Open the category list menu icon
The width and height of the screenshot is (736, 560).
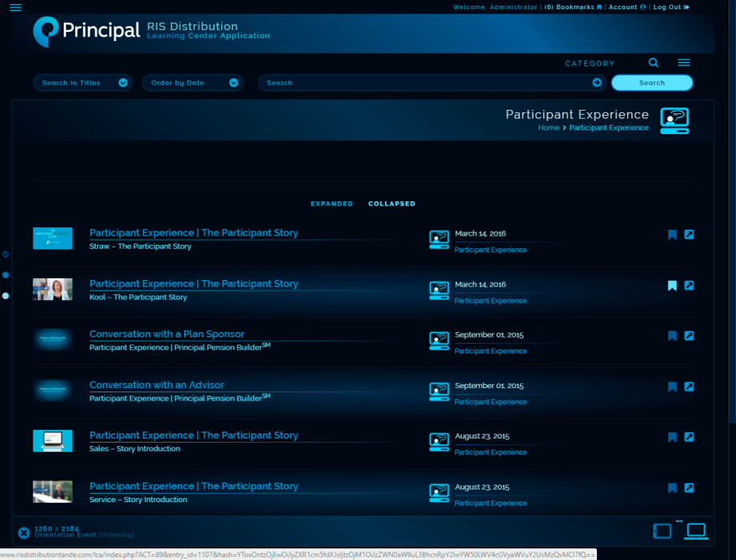tap(683, 62)
